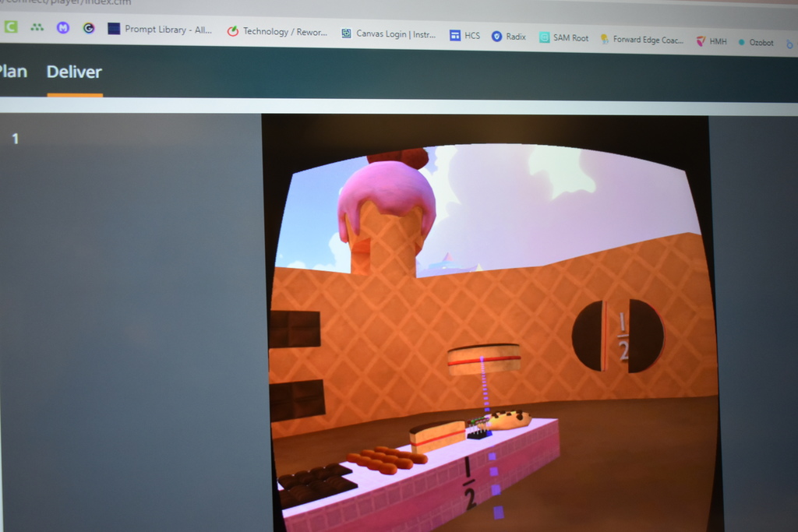Open the Technology / Rework bookmark
798x532 pixels.
(277, 32)
